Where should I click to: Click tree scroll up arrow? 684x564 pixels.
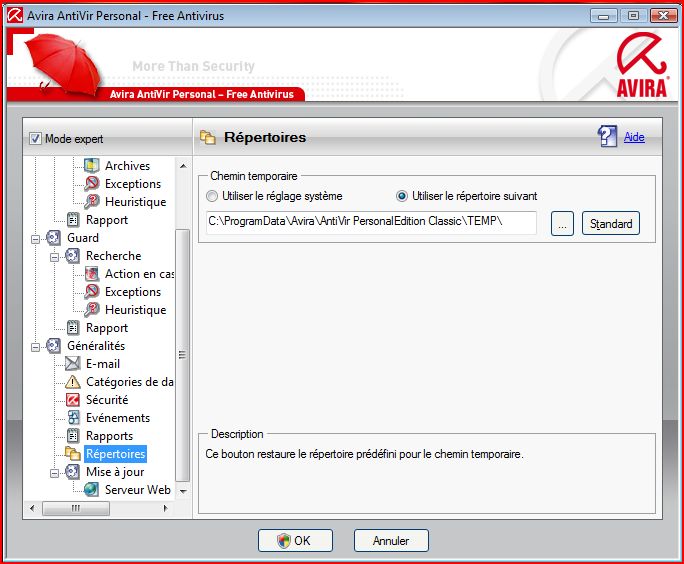coord(183,166)
